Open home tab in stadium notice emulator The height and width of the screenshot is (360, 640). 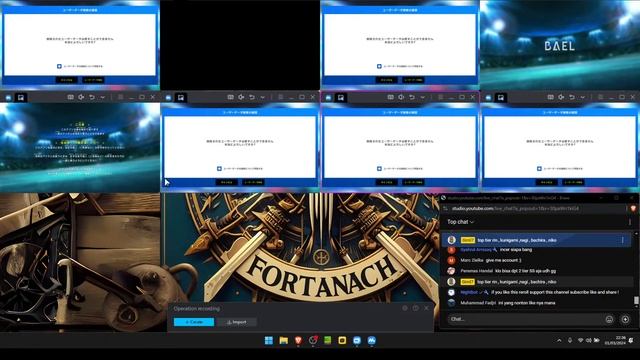(8, 98)
